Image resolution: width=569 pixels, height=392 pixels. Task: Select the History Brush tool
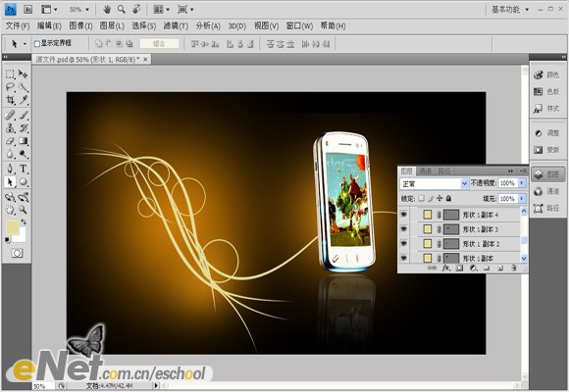[24, 127]
